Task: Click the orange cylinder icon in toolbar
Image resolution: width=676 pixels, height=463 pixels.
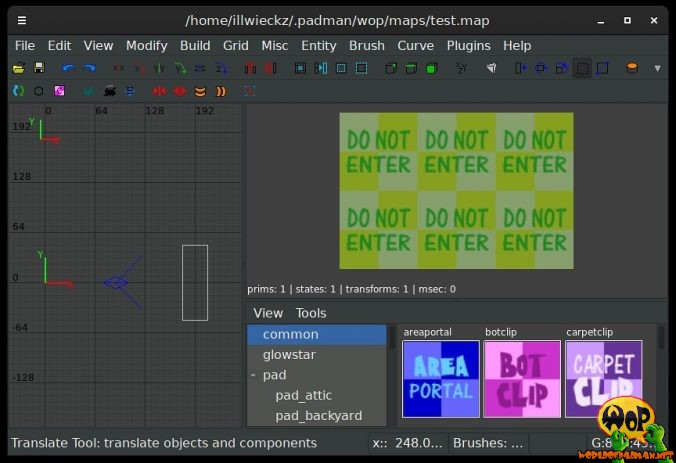Action: click(x=632, y=68)
